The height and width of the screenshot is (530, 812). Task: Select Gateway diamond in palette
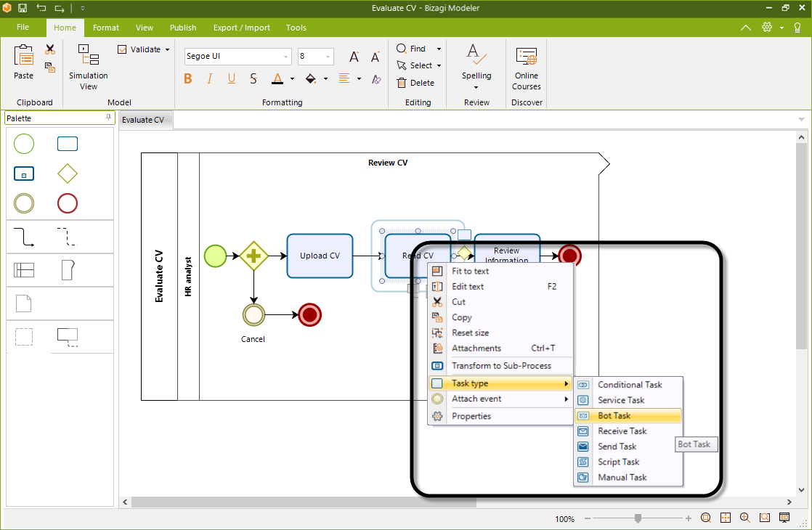point(68,174)
